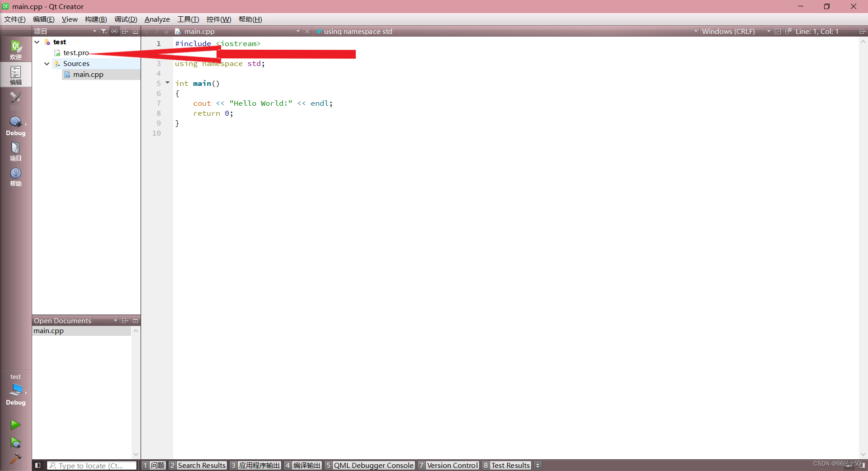868x471 pixels.
Task: Open the 编辑(E) menu
Action: point(43,19)
